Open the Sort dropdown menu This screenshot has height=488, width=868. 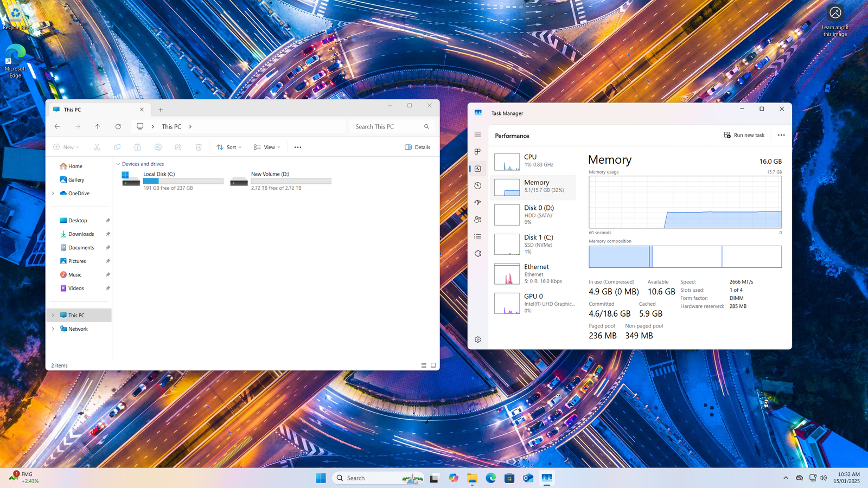coord(229,147)
